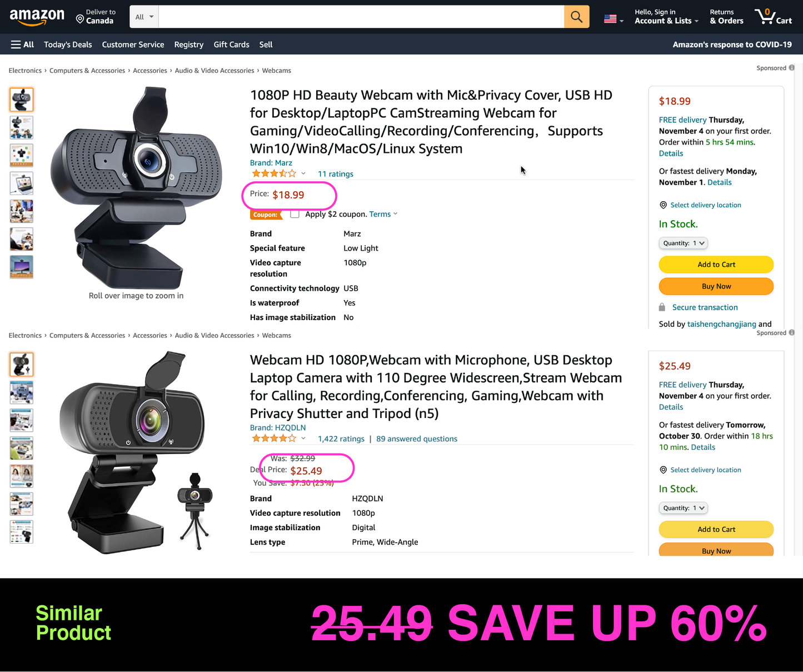Image resolution: width=803 pixels, height=672 pixels.
Task: Open Quantity dropdown for the $25.49 webcam
Action: pos(684,508)
